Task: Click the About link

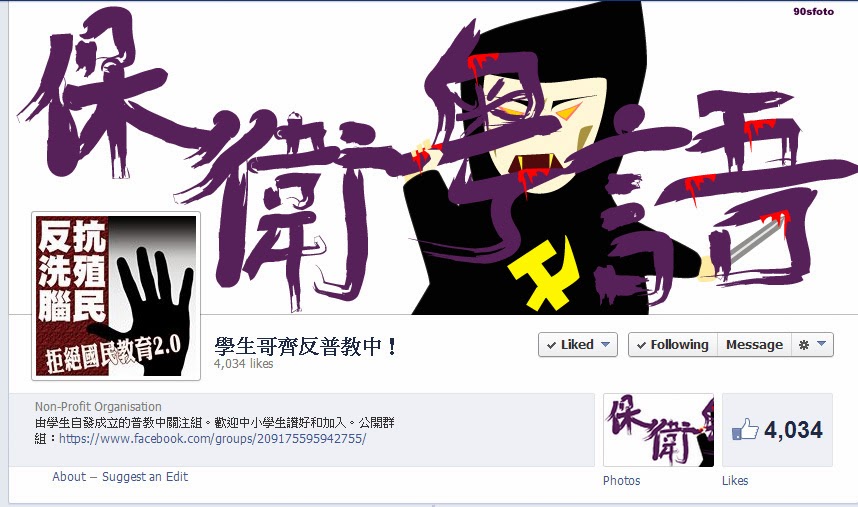Action: coord(69,476)
